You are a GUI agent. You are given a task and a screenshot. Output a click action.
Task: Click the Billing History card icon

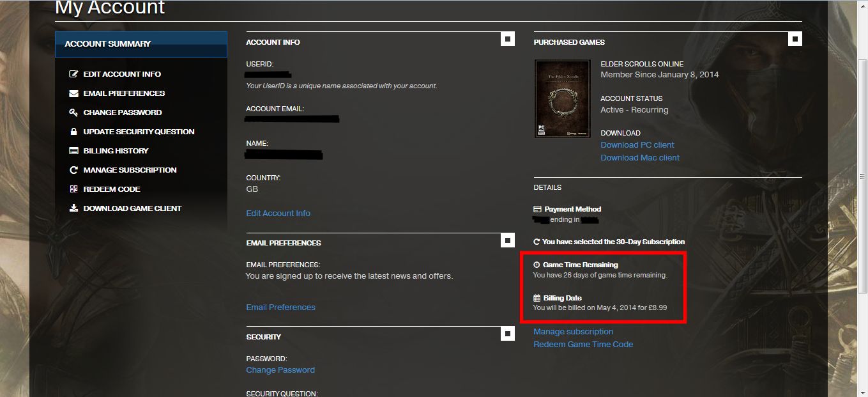[73, 151]
